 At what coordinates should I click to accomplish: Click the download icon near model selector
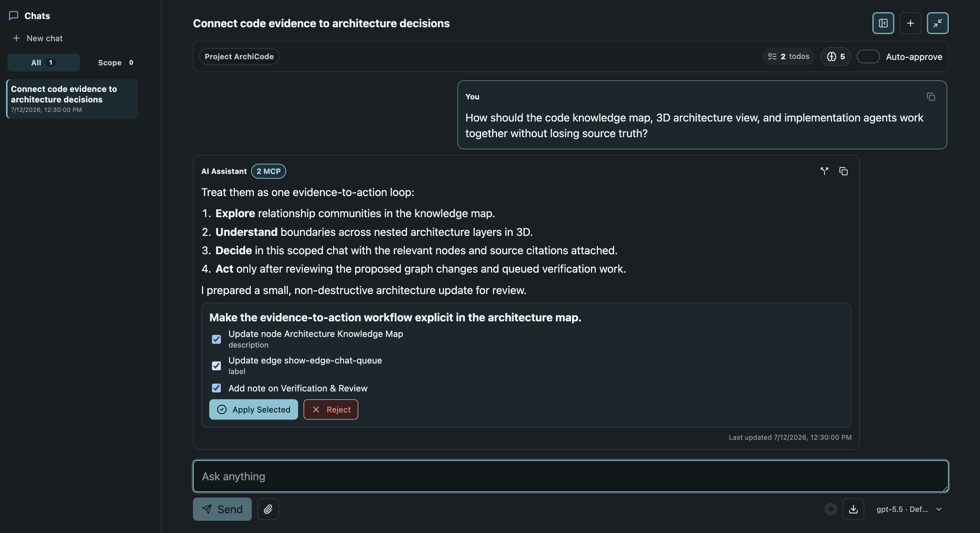[x=853, y=509]
